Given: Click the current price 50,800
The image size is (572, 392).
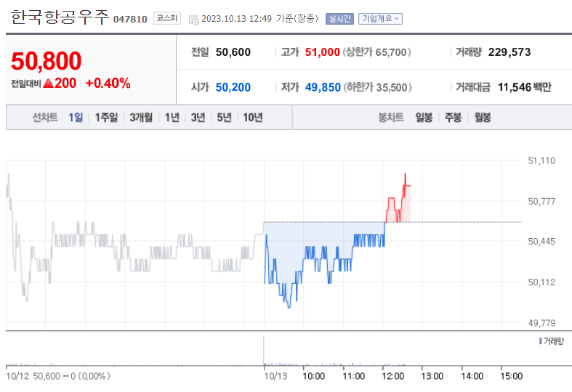Looking at the screenshot, I should click(x=46, y=61).
